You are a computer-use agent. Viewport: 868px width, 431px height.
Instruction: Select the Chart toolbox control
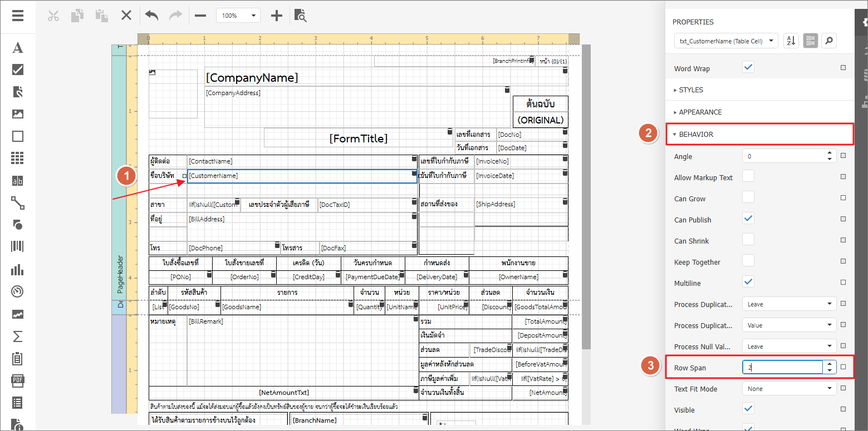pos(18,270)
